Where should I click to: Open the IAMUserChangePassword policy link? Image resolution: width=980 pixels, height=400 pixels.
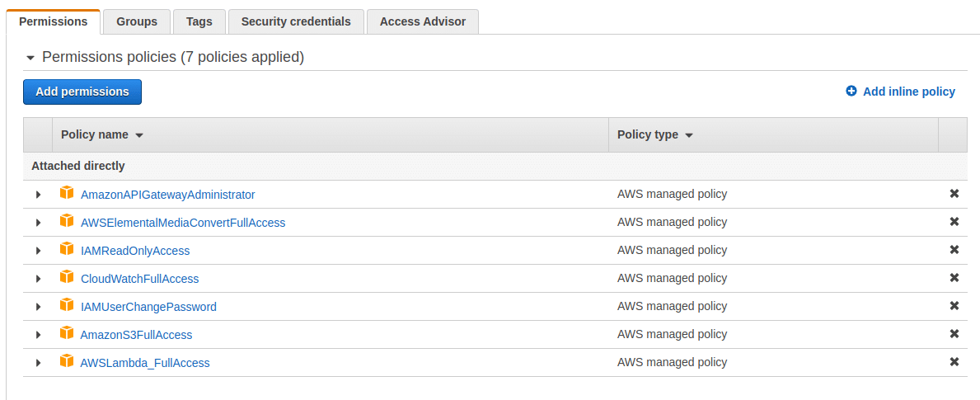point(148,307)
